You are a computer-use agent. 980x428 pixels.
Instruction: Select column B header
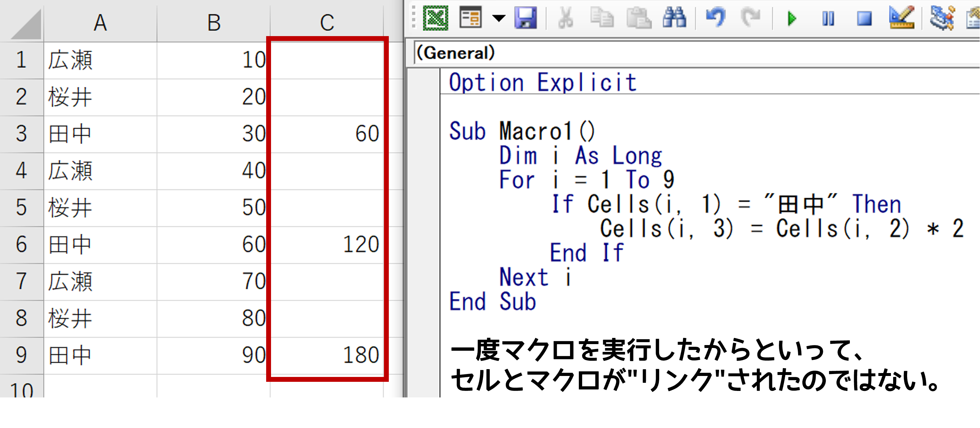tap(213, 22)
